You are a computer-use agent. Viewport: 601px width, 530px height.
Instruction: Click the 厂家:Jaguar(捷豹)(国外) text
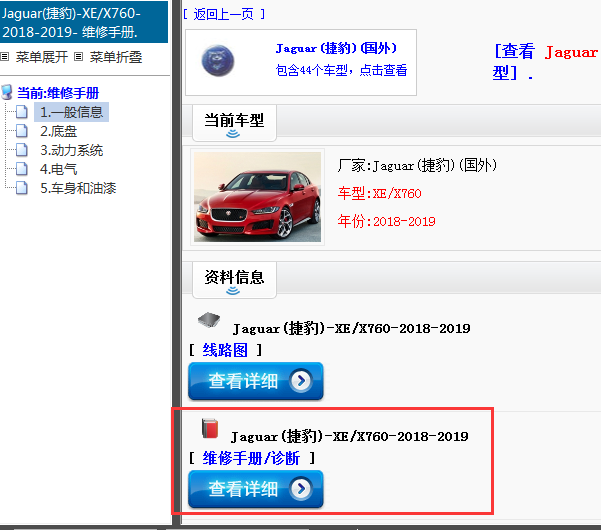(x=417, y=166)
